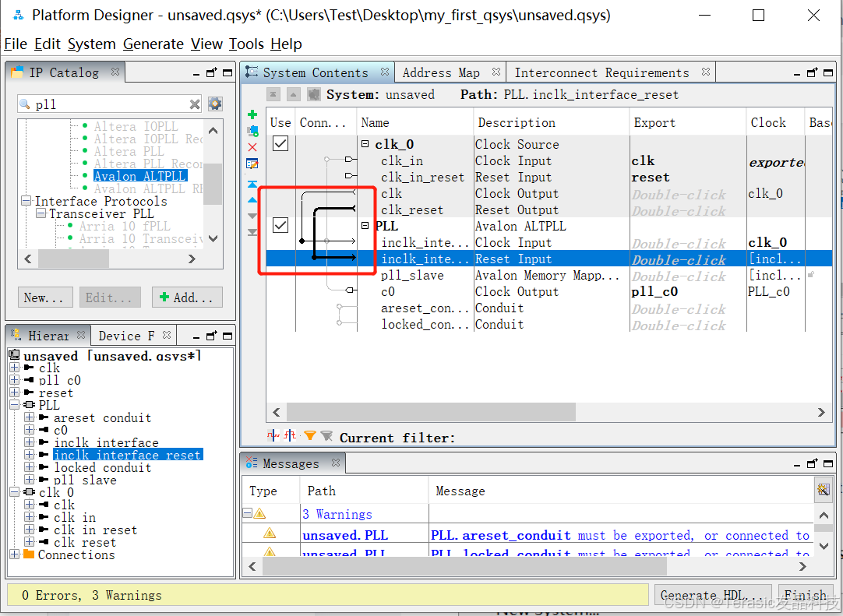The height and width of the screenshot is (616, 843).
Task: Close the Messages tab
Action: pos(336,463)
